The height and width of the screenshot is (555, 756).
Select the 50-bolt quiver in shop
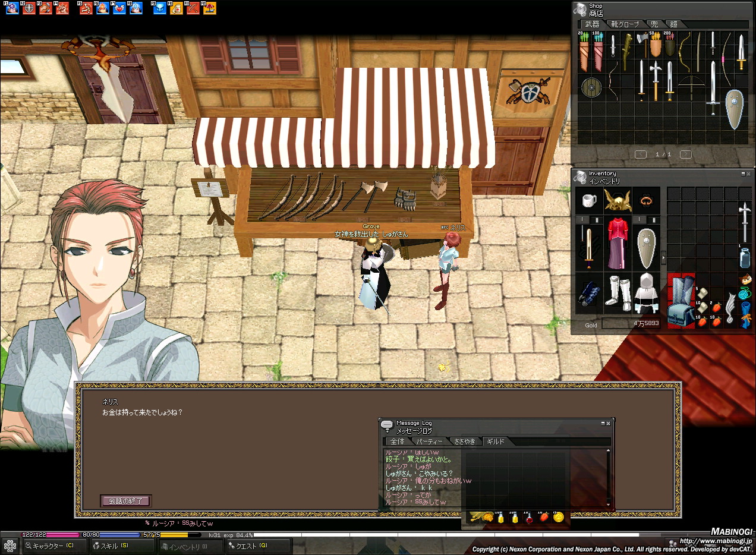click(656, 45)
